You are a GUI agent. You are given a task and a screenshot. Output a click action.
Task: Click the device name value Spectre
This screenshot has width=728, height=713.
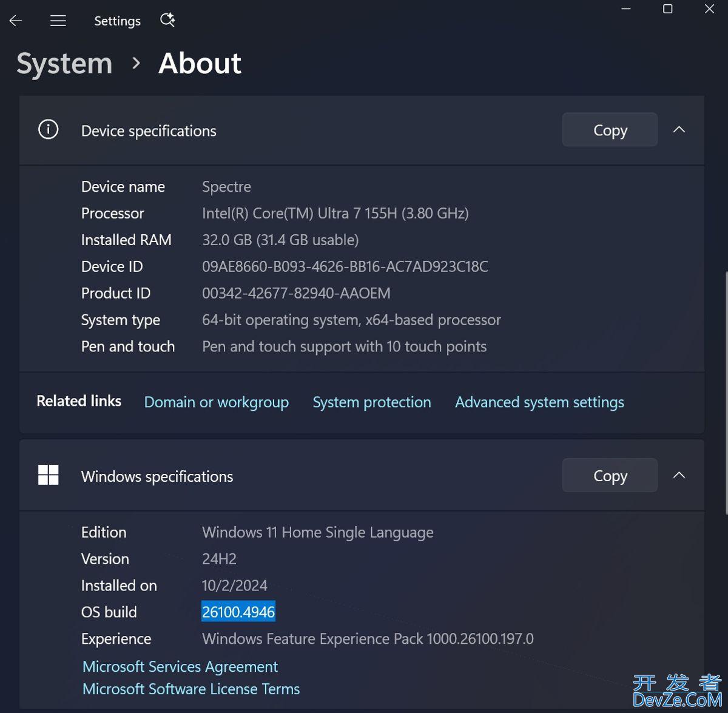click(x=226, y=187)
